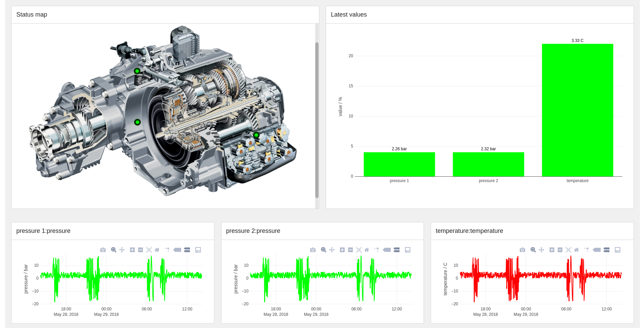This screenshot has height=328, width=644.
Task: Reset axes with temperature chart home icon
Action: pos(577,250)
